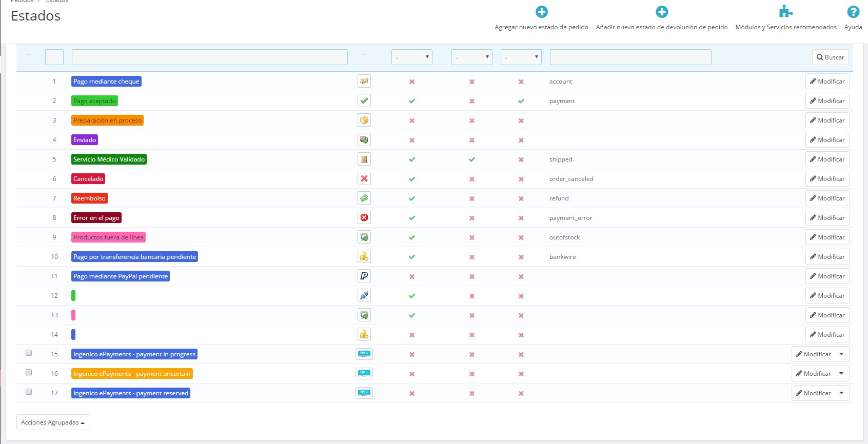Click the Ayuda label in the toolbar
The width and height of the screenshot is (868, 444).
853,27
